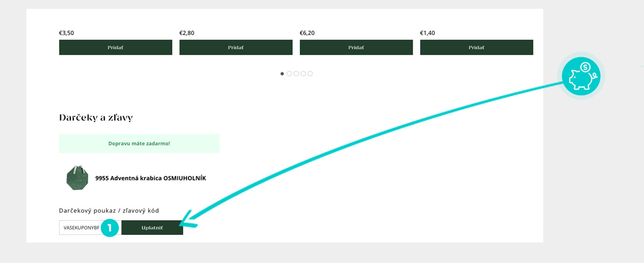Viewport: 644px width, 263px height.
Task: Add the €6,20 item to cart
Action: 356,47
